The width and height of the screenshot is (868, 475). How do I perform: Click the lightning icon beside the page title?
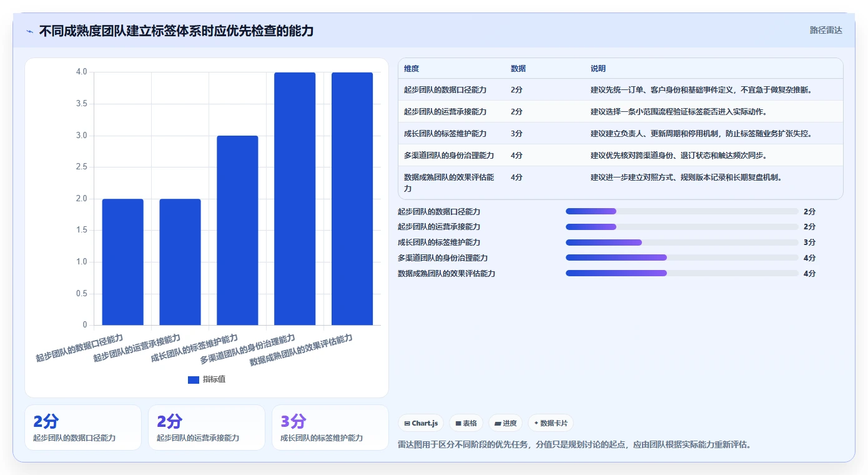pyautogui.click(x=29, y=31)
